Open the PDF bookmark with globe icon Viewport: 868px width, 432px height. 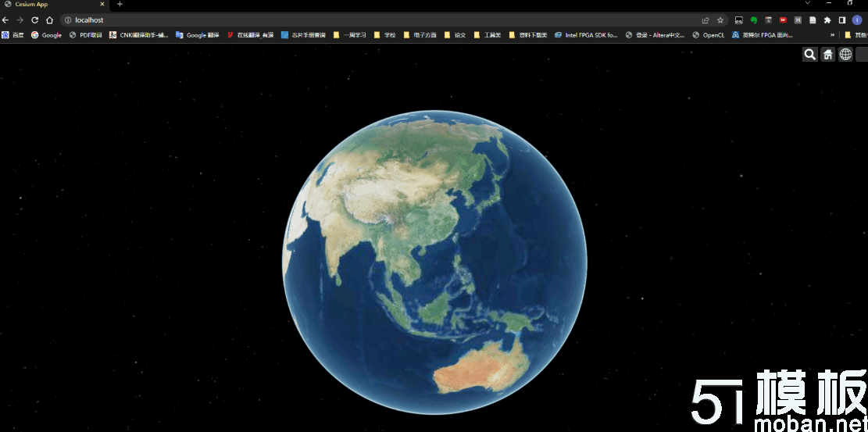coord(86,35)
